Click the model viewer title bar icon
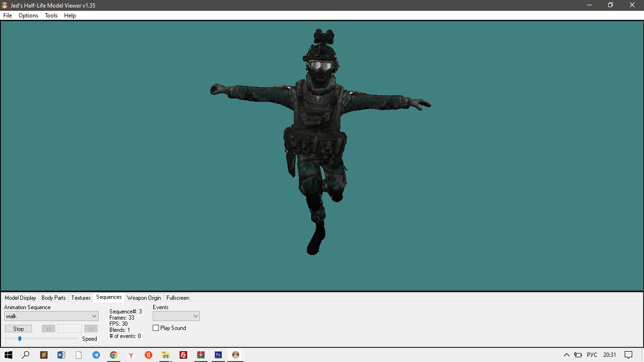Viewport: 644px width, 362px height. [x=5, y=5]
